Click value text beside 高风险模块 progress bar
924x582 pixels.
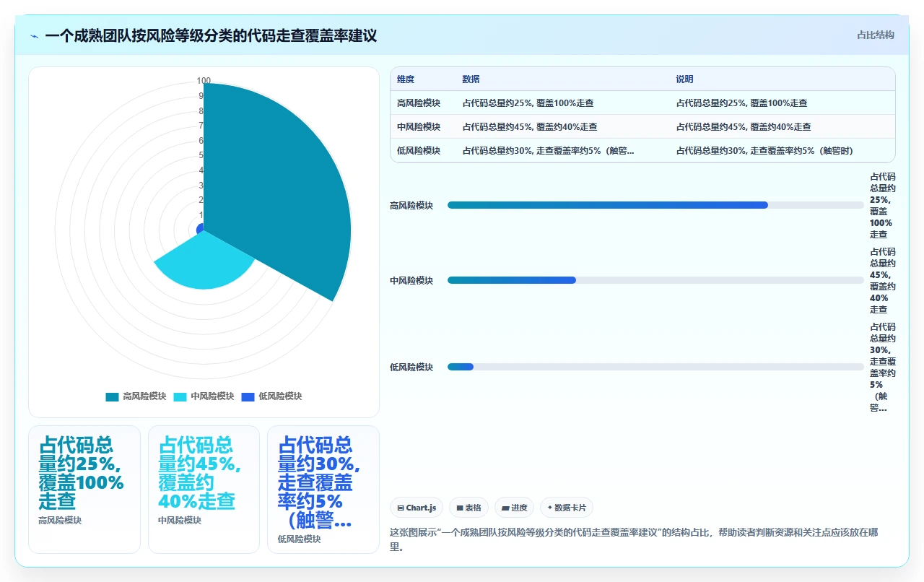[883, 205]
